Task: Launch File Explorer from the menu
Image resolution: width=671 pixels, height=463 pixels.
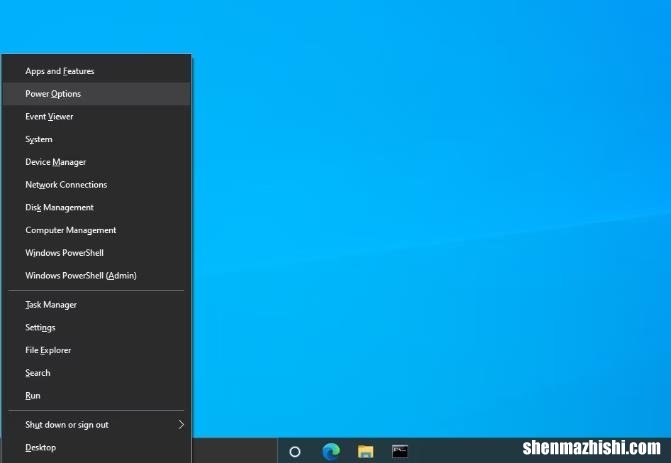Action: click(x=97, y=350)
